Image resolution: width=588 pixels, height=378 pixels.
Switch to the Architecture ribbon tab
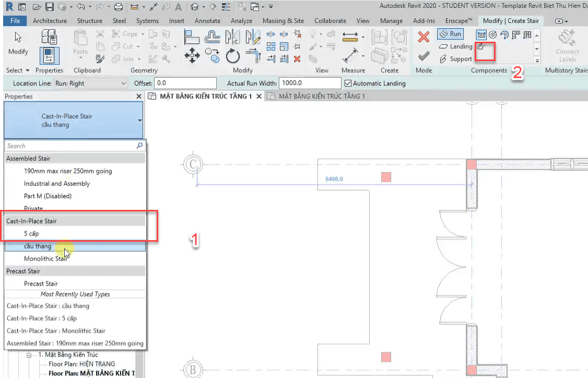click(x=50, y=21)
